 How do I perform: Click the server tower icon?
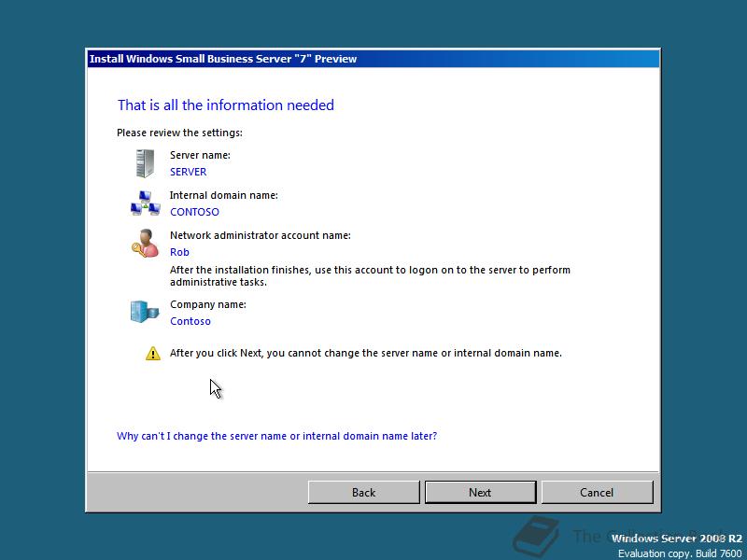pos(146,163)
